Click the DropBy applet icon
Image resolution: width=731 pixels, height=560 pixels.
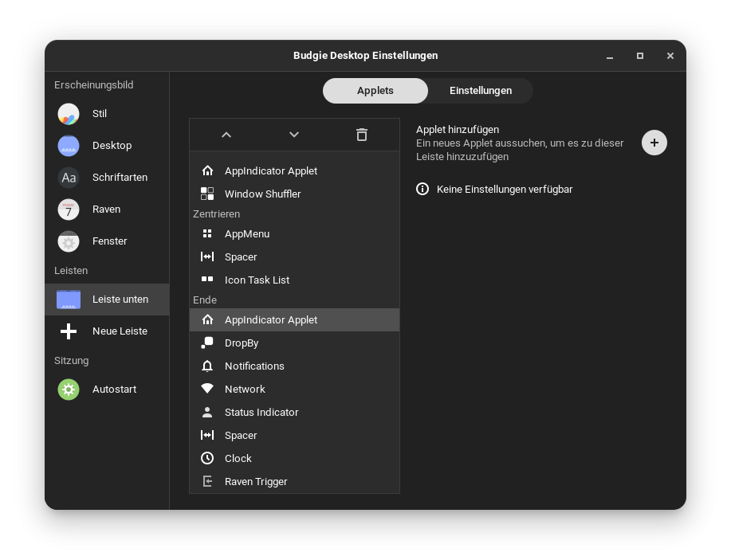(x=207, y=343)
